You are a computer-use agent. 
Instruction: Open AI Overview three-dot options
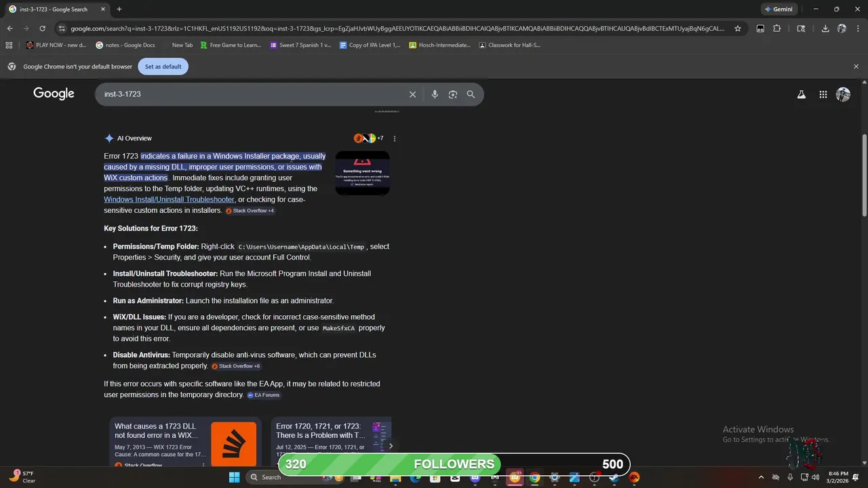tap(394, 138)
